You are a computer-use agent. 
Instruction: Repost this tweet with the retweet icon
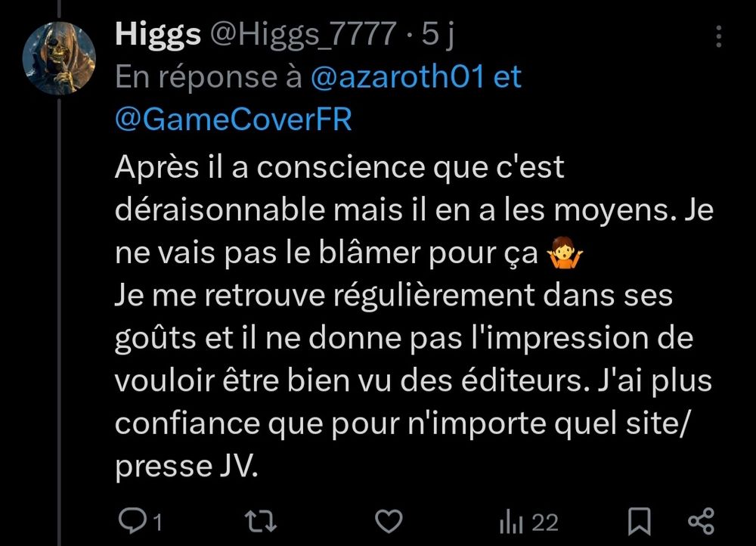click(260, 522)
